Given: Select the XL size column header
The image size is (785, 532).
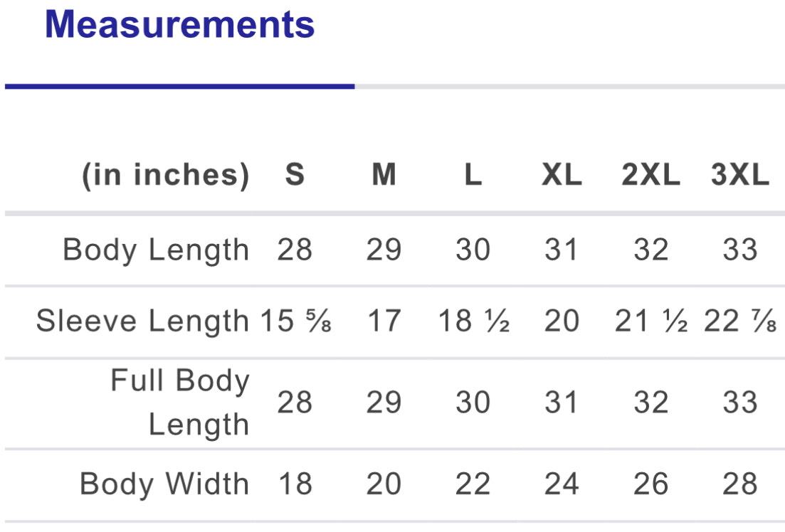Looking at the screenshot, I should (x=562, y=175).
